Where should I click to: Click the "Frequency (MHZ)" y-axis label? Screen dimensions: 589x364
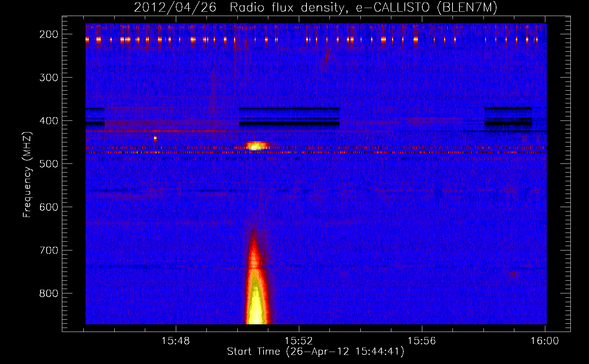click(x=27, y=174)
